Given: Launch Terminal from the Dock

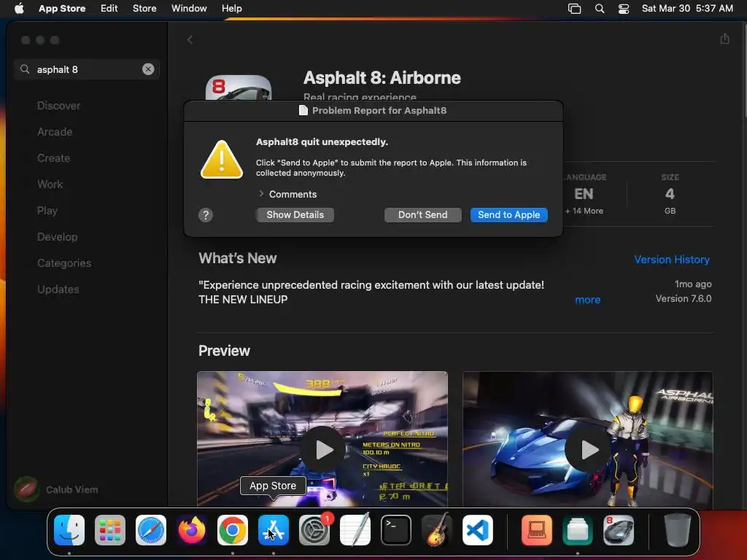Looking at the screenshot, I should (396, 530).
